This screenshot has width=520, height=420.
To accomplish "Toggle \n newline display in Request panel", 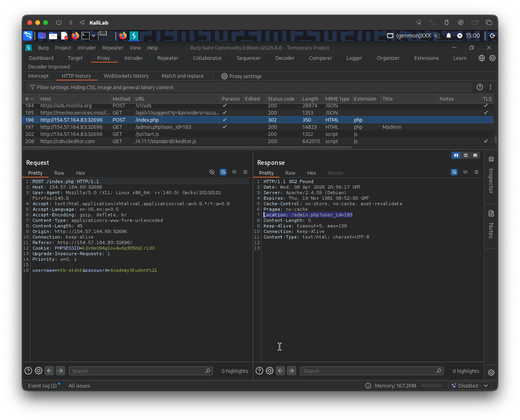I will point(234,172).
